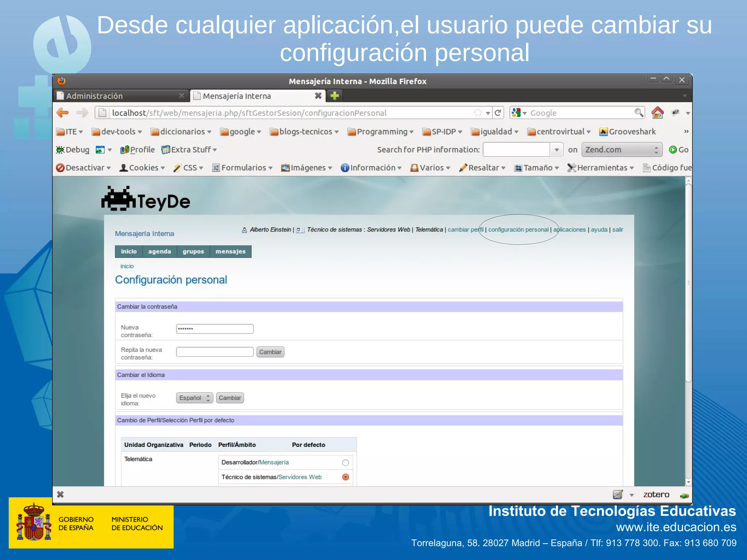Show more bookmarks via overflow chevron

click(686, 131)
